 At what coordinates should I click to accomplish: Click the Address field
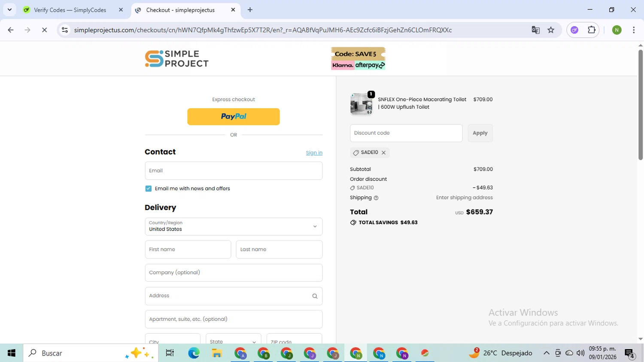[234, 296]
